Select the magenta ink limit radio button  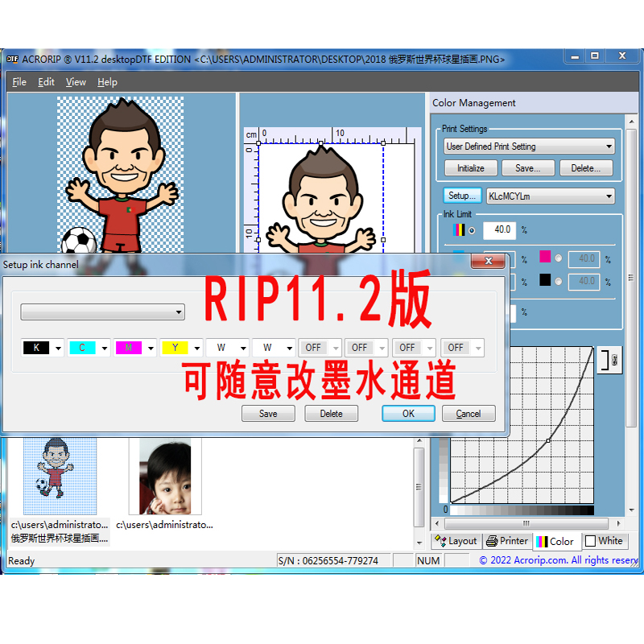559,258
